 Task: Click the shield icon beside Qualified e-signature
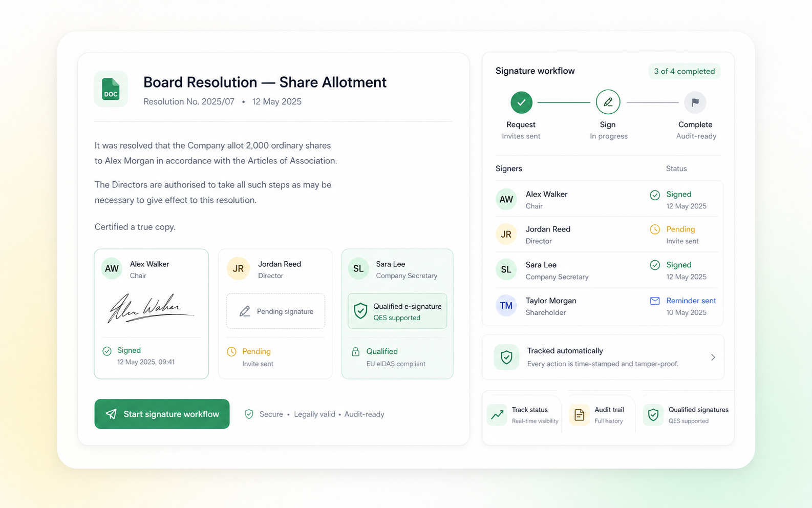(x=360, y=311)
